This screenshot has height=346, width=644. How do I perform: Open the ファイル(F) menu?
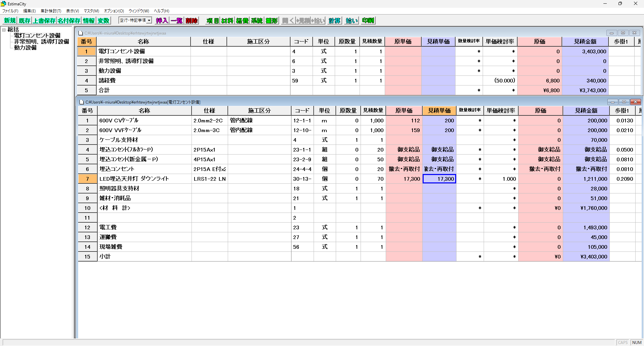click(9, 11)
